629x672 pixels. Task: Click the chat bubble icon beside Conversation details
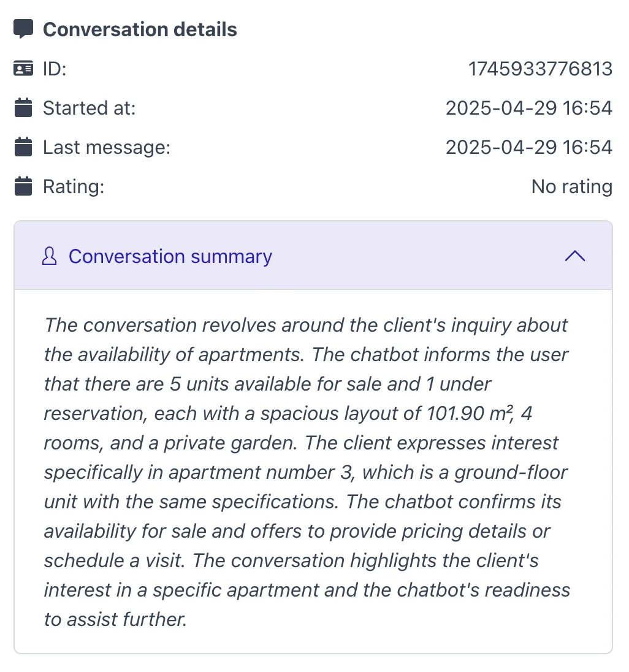pyautogui.click(x=23, y=29)
